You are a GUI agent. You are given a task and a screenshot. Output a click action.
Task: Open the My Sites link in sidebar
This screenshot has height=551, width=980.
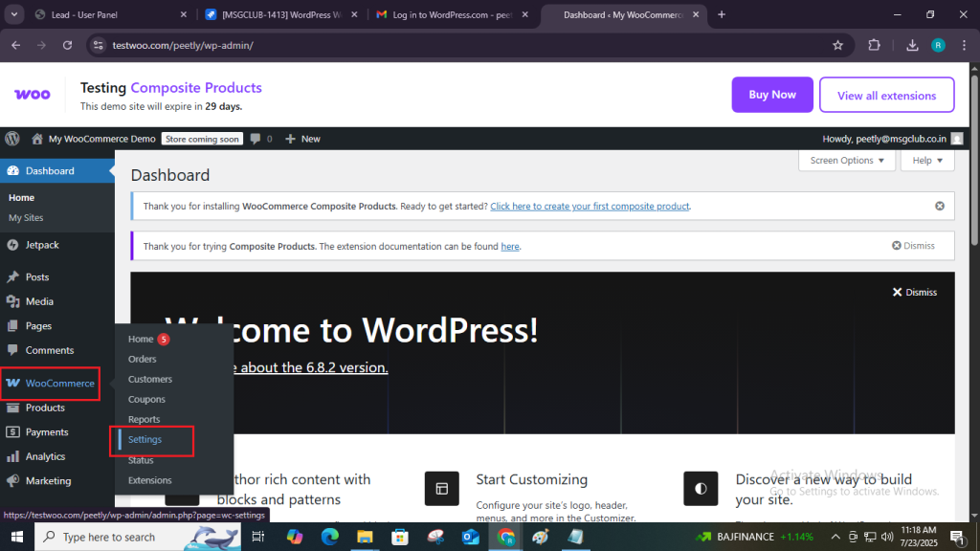(x=26, y=218)
